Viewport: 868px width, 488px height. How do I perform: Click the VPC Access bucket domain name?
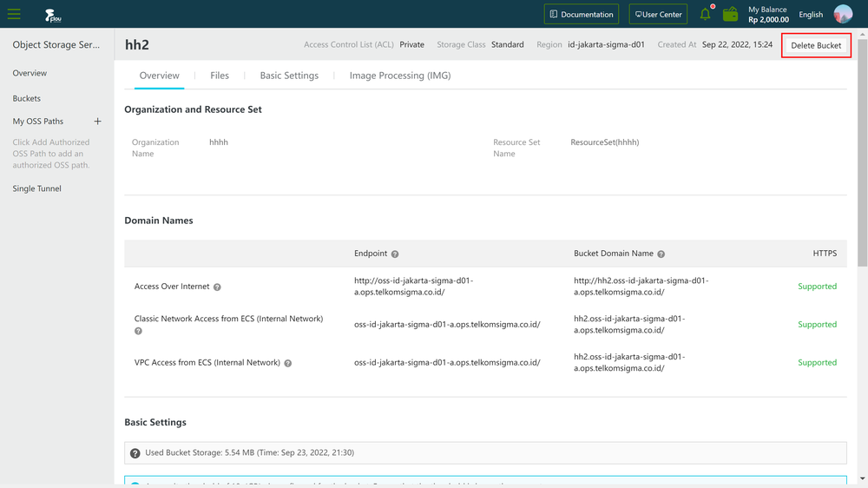click(629, 363)
